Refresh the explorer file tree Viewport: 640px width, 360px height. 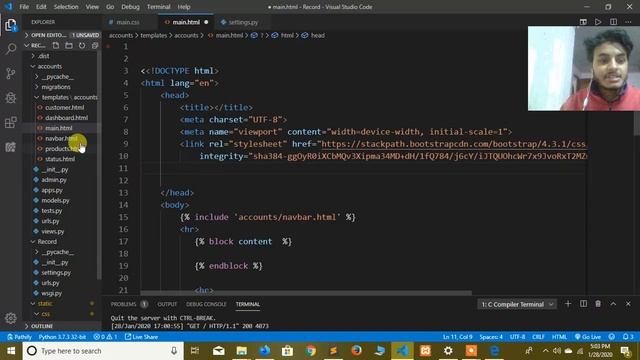[x=82, y=45]
